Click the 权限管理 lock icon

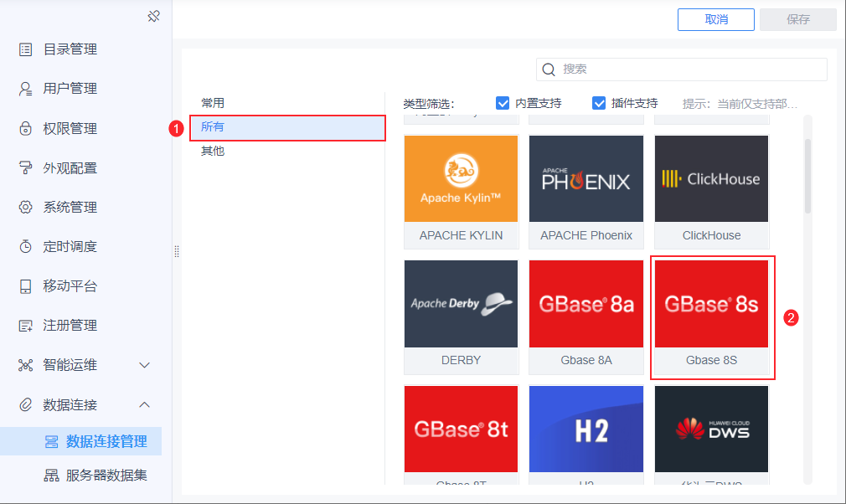tap(25, 128)
